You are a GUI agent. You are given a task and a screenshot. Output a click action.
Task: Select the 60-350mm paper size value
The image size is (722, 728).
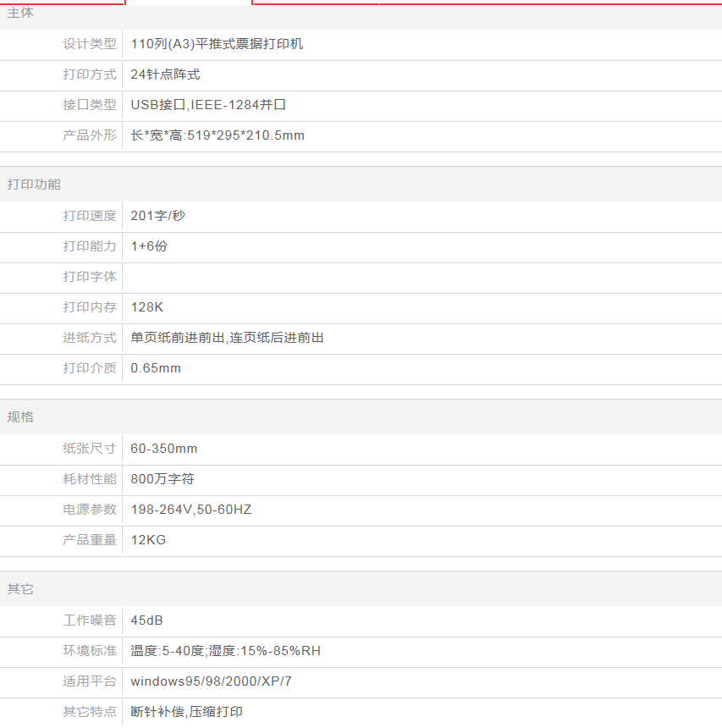[164, 449]
